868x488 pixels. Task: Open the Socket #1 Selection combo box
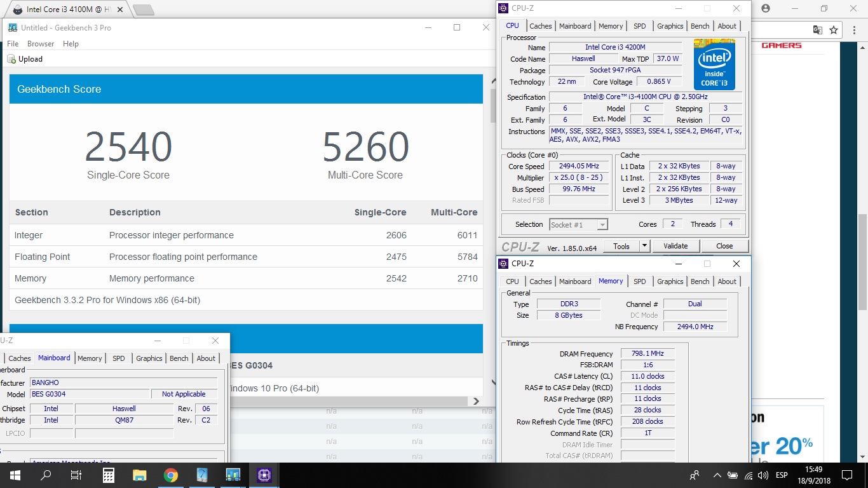578,224
